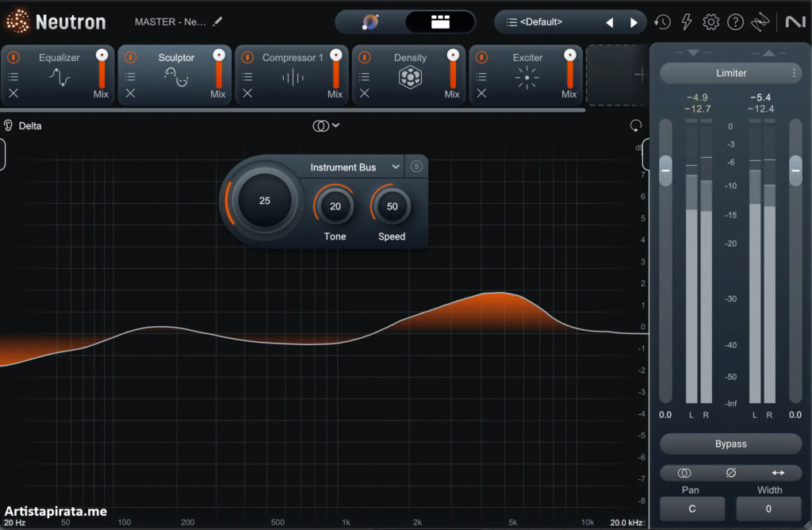Image resolution: width=812 pixels, height=530 pixels.
Task: Open the Help menu icon
Action: 735,22
